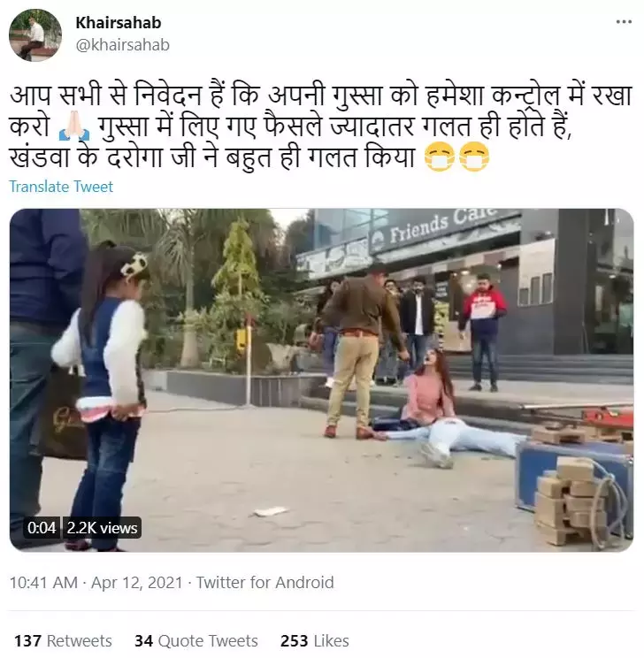This screenshot has width=644, height=658.
Task: Open the Twitter for Android source link
Action: pyautogui.click(x=264, y=583)
